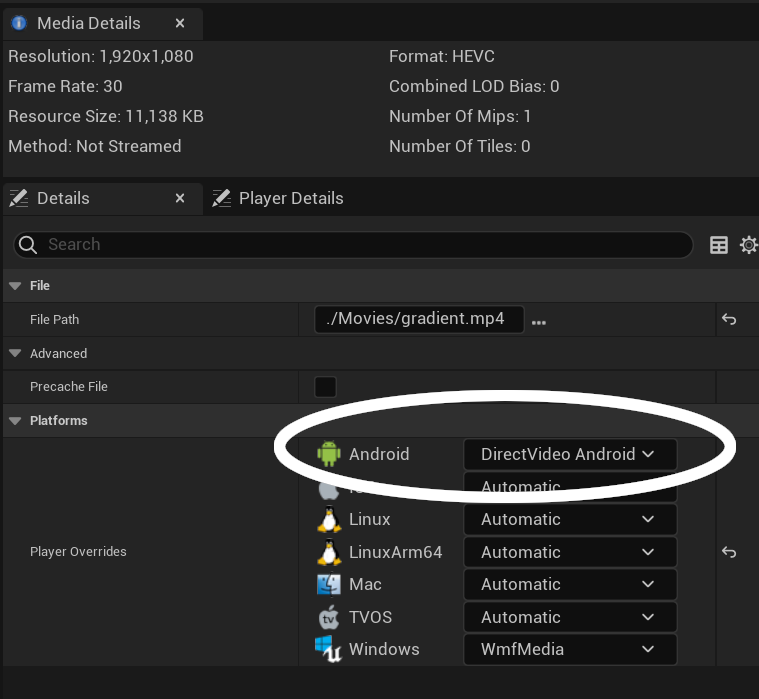Click the browse ellipsis next to gradient.mp4
The height and width of the screenshot is (699, 759).
pos(539,321)
